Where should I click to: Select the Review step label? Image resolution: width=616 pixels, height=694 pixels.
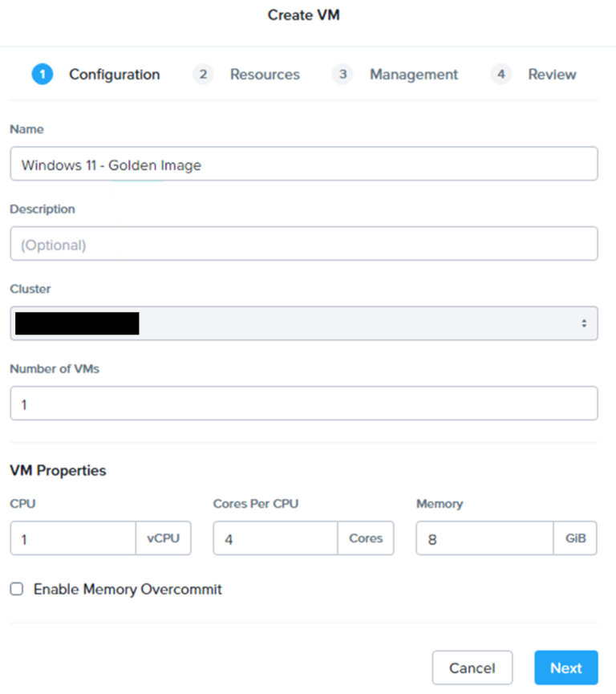pos(552,74)
